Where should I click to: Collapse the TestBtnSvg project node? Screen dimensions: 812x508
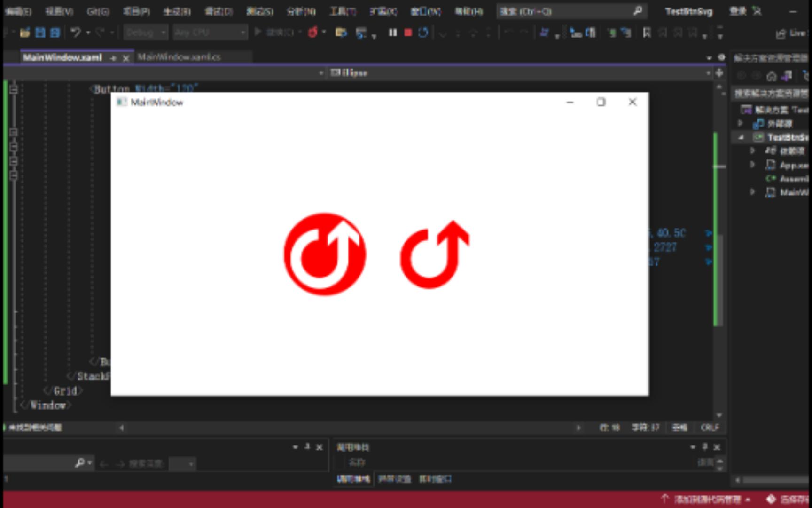pyautogui.click(x=742, y=137)
